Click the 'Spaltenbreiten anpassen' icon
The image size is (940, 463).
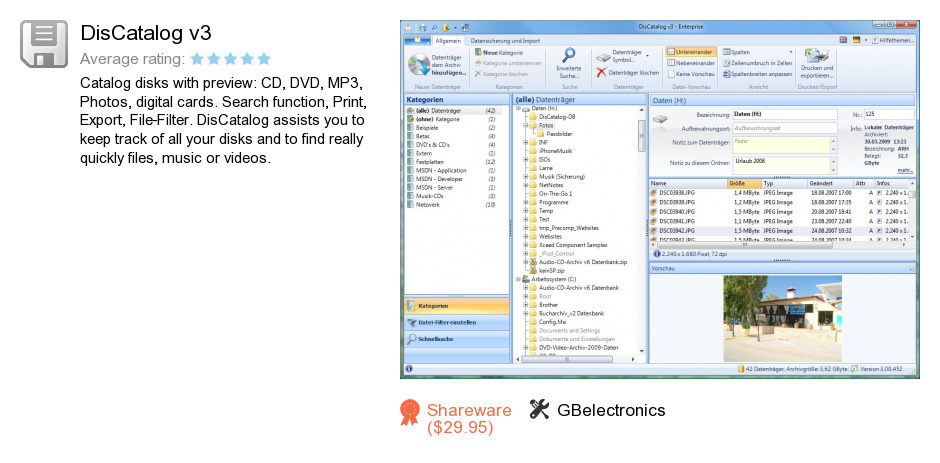(x=726, y=74)
